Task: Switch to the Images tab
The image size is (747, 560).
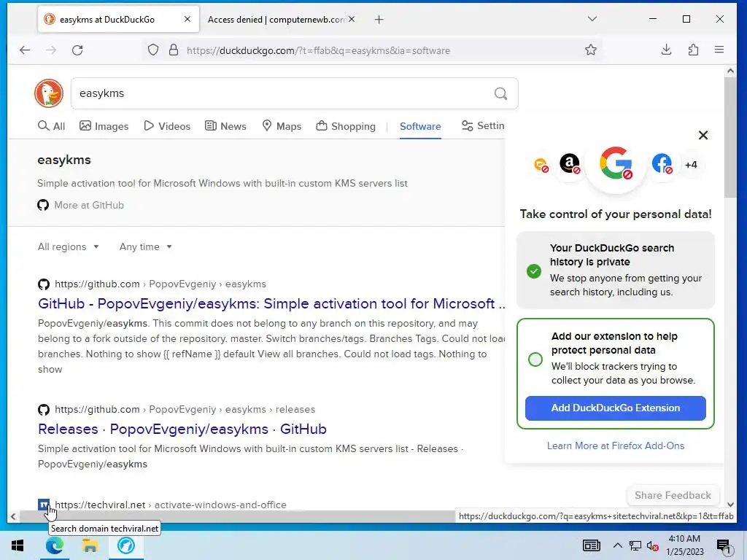Action: (x=104, y=126)
